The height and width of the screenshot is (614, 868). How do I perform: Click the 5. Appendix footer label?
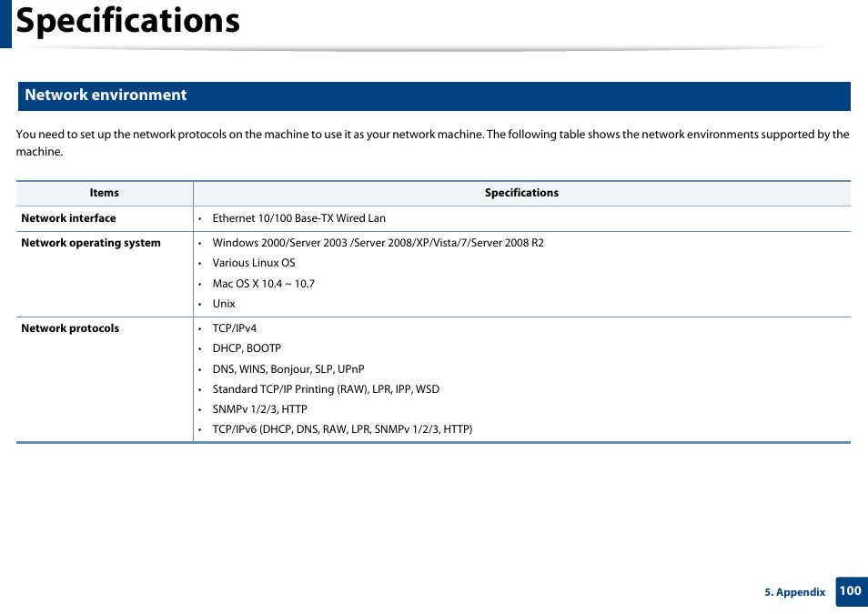point(795,592)
